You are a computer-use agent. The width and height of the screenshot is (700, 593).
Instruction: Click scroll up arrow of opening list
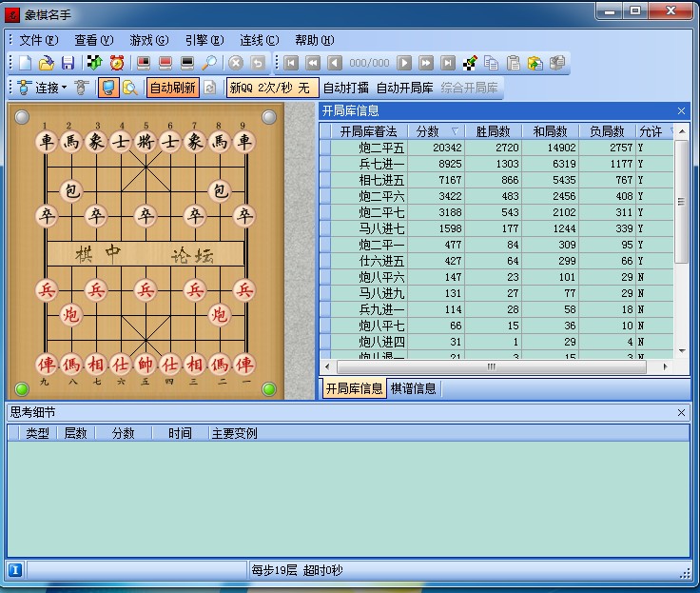pos(682,131)
